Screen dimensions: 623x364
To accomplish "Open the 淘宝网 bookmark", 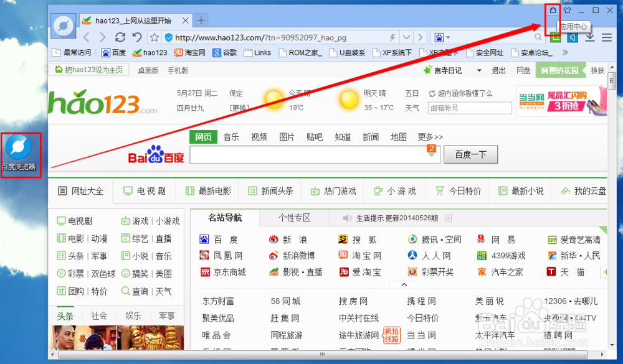I will click(190, 52).
